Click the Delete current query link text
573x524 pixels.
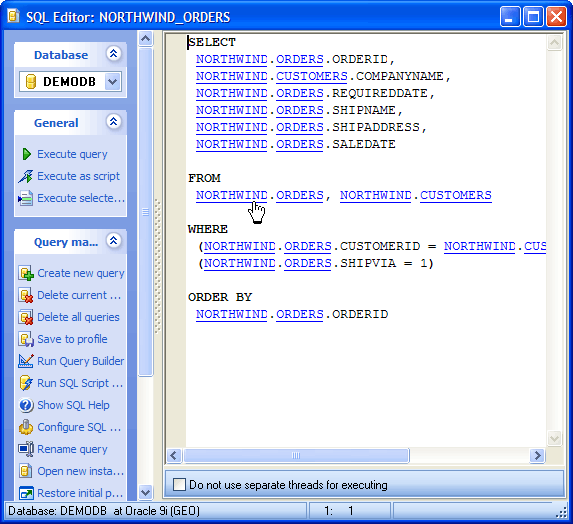pos(79,295)
